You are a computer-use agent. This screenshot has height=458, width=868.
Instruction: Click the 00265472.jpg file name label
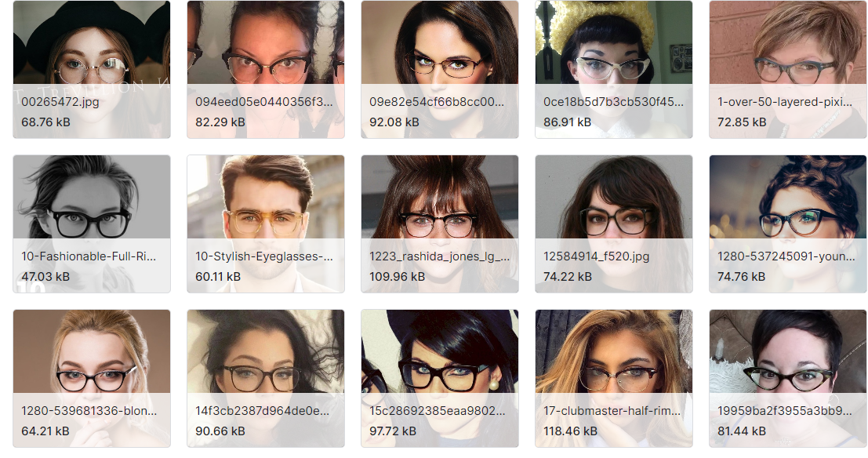60,102
